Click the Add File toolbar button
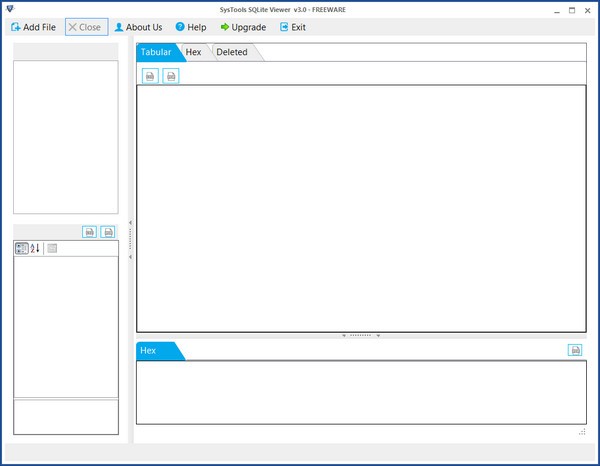600x466 pixels. tap(33, 27)
